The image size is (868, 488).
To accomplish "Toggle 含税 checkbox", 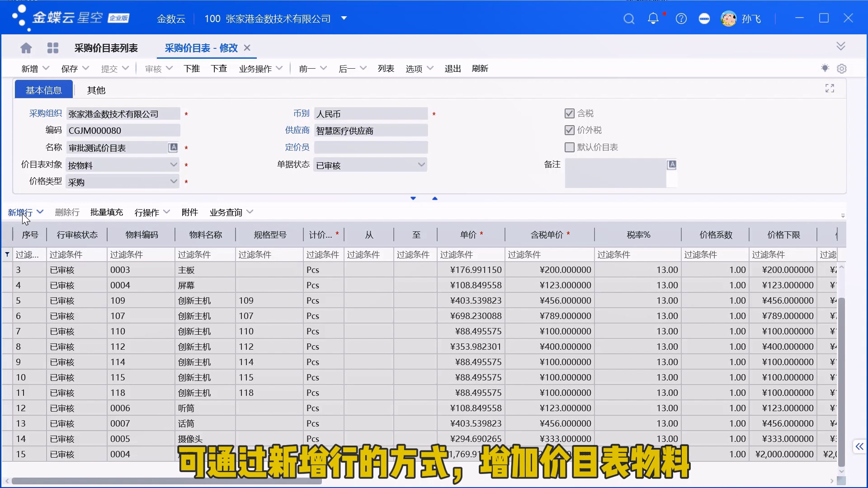I will coord(570,113).
